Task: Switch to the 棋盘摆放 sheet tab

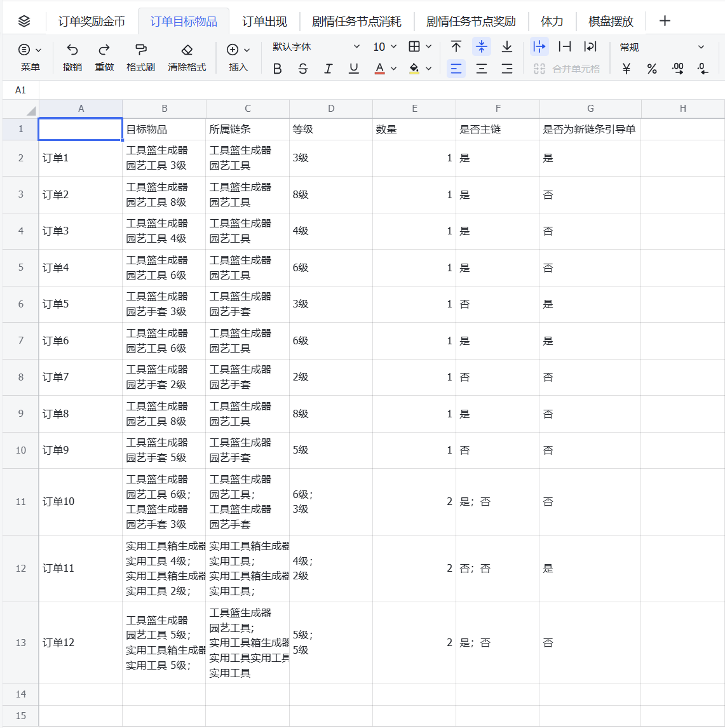Action: (611, 22)
